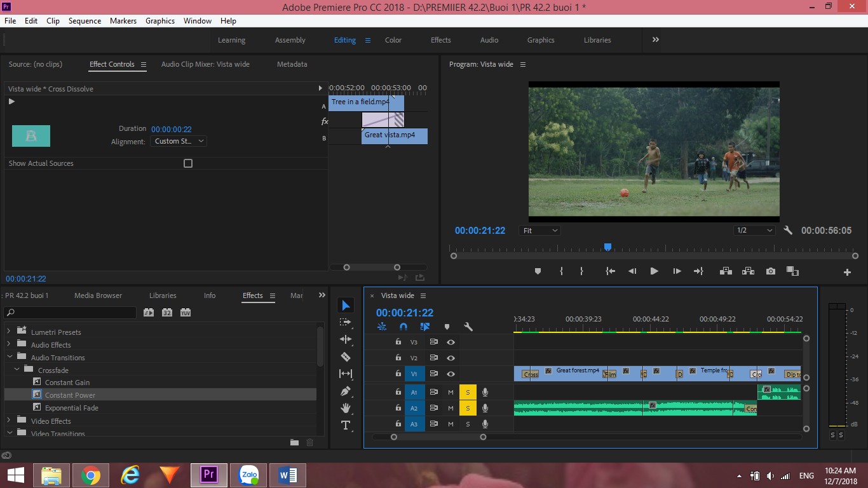Click the Duration timecode value

tap(172, 129)
